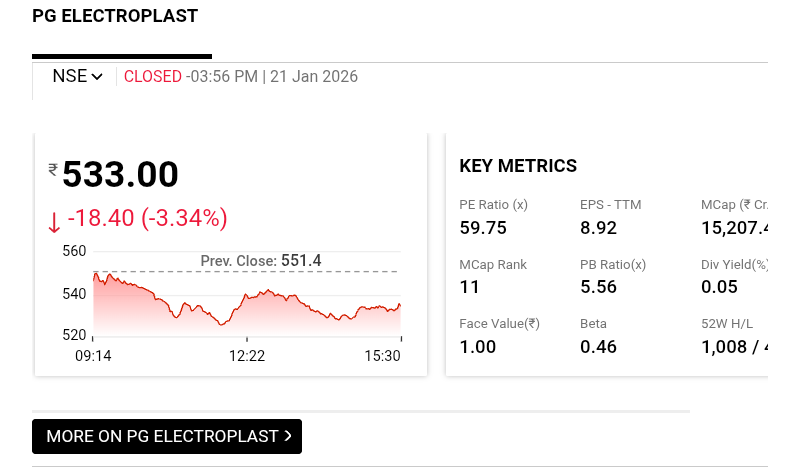Screen dimensions: 800x467
Task: Click the MCap Rank value 11
Action: (470, 287)
